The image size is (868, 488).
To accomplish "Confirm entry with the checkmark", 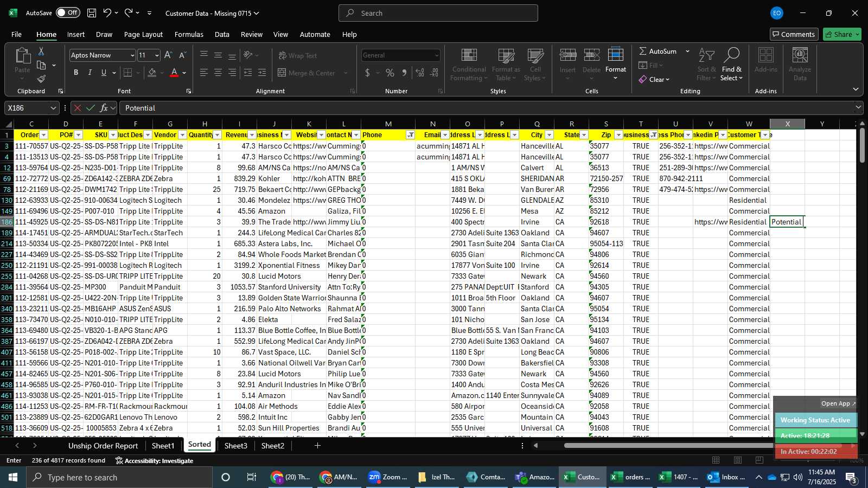I will [91, 108].
